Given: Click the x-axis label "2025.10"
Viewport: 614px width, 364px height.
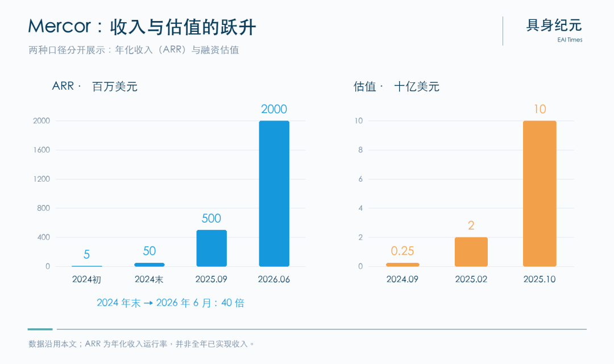Looking at the screenshot, I should tap(540, 279).
